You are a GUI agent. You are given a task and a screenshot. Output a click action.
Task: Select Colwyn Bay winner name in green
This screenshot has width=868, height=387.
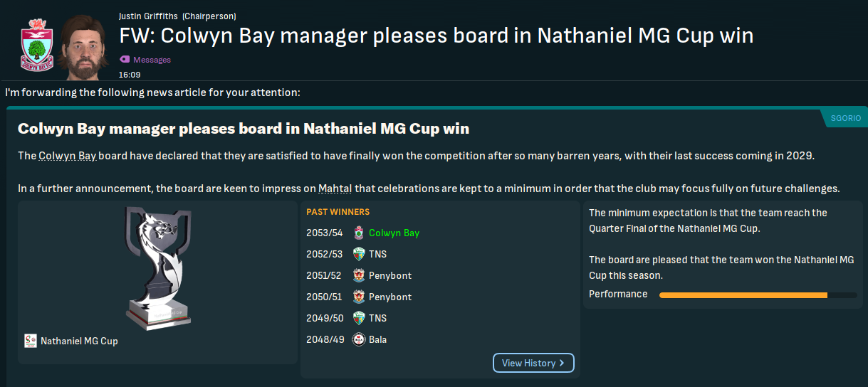[x=394, y=233]
